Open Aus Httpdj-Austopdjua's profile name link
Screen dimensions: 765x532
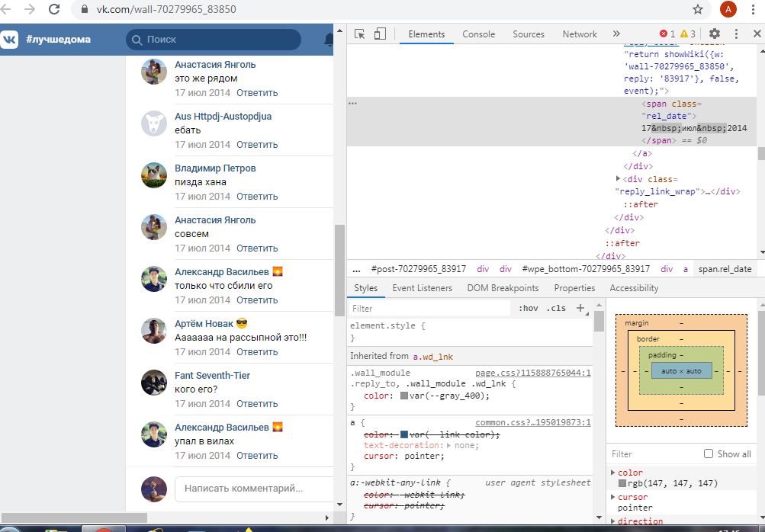pyautogui.click(x=223, y=117)
